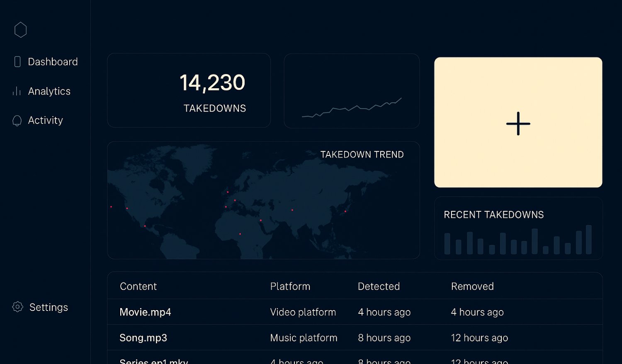Open the Dashboard menu item
Viewport: 622px width, 364px height.
coord(53,62)
